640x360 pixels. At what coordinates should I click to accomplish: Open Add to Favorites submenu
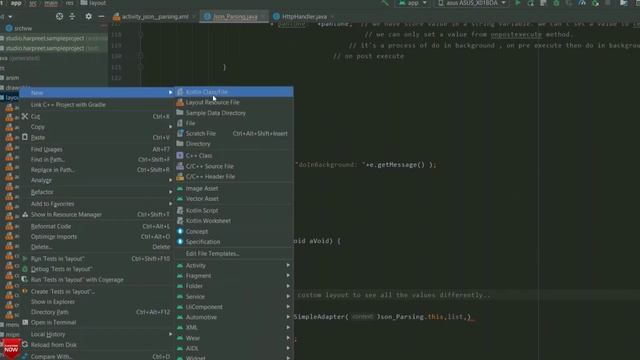point(97,204)
